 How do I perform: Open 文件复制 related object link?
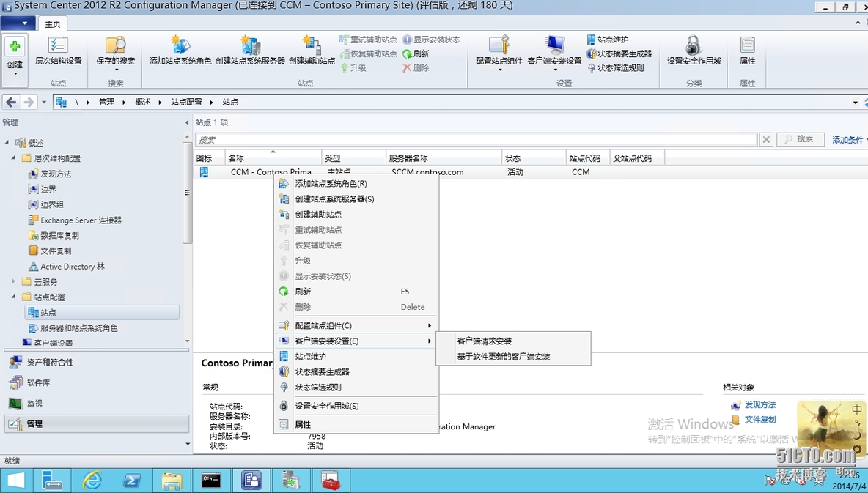coord(760,420)
